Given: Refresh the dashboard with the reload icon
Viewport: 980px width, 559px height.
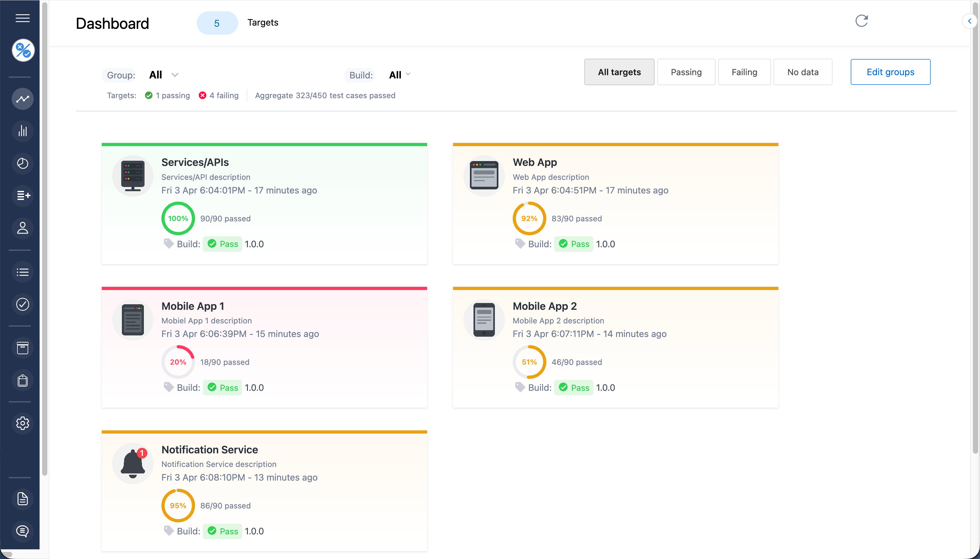Looking at the screenshot, I should 861,21.
